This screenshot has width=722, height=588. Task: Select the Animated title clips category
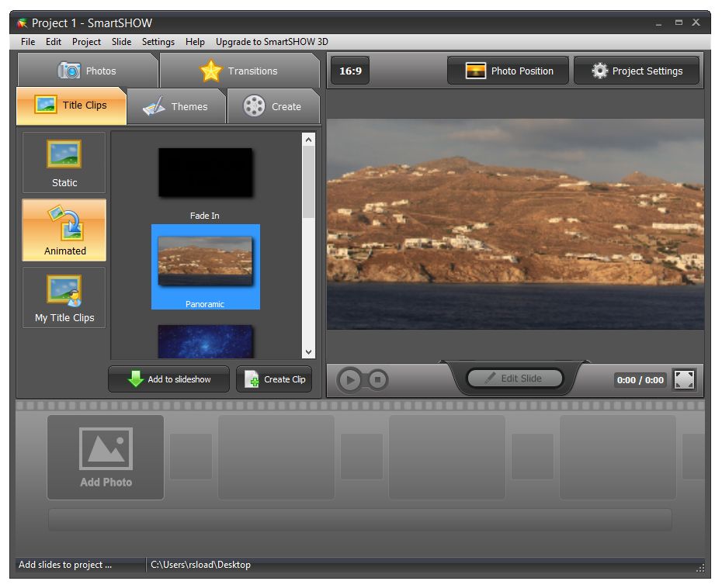64,230
